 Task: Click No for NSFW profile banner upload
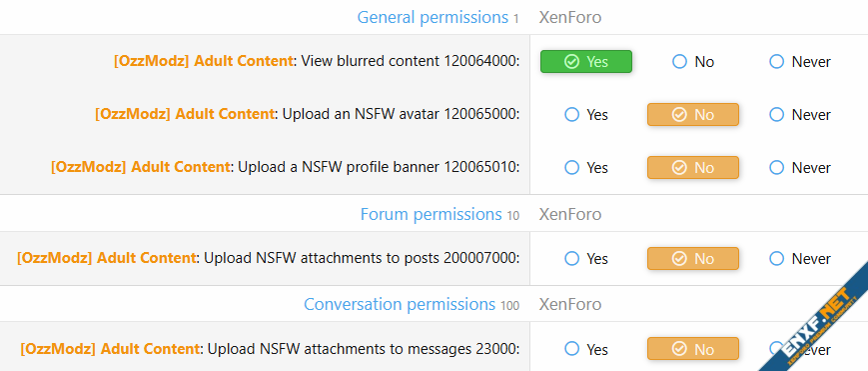click(693, 167)
